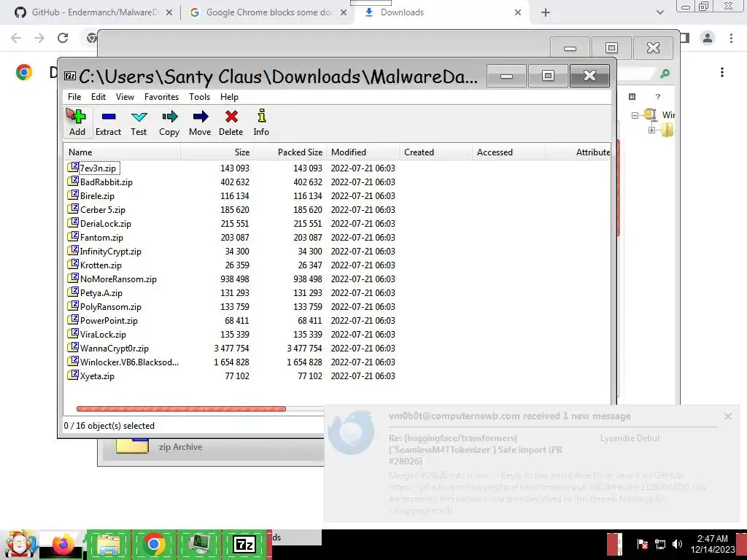Click the Test toolbar icon

point(139,122)
